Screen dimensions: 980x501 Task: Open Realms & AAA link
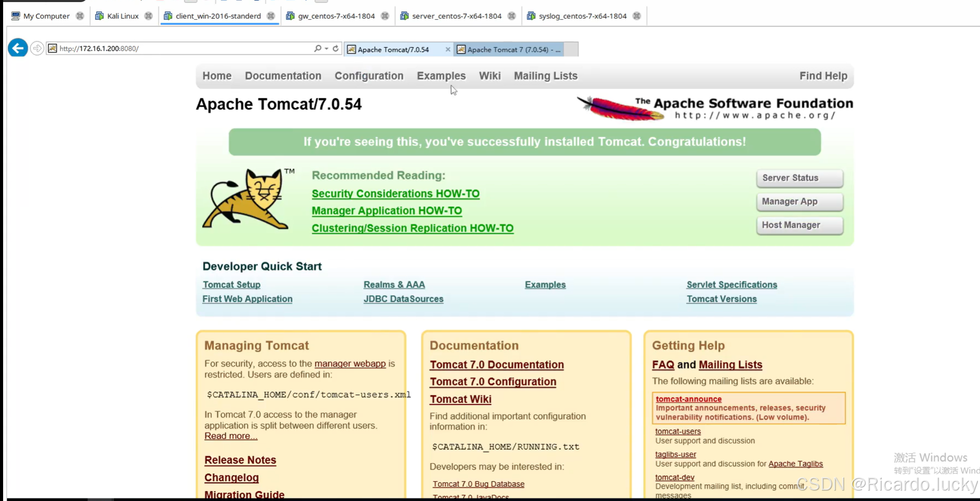click(394, 285)
